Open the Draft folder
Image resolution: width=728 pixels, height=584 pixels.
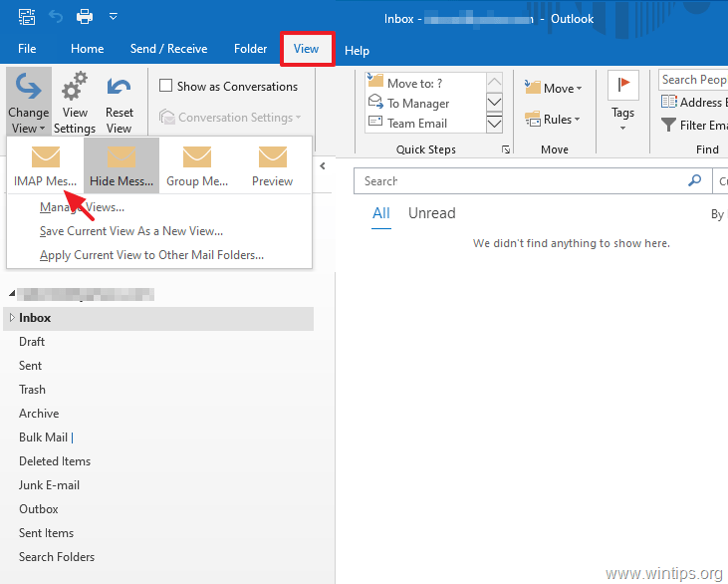[32, 342]
